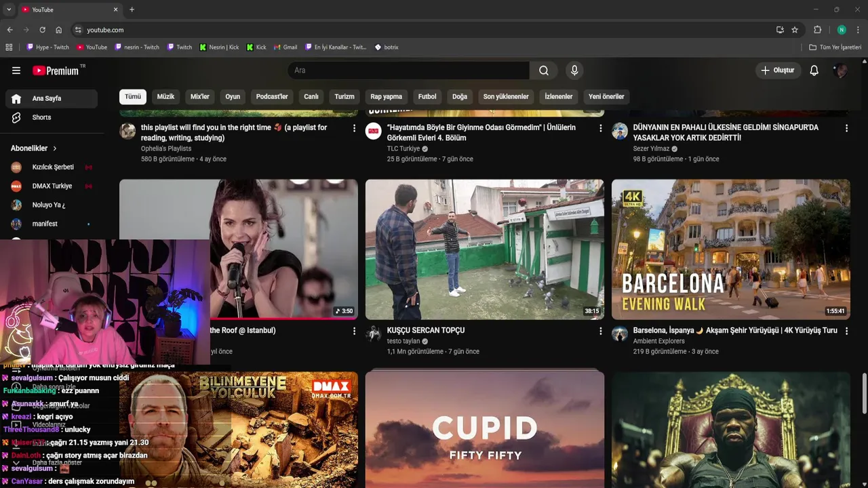Go to Ana Sayfa in the sidebar

point(52,98)
